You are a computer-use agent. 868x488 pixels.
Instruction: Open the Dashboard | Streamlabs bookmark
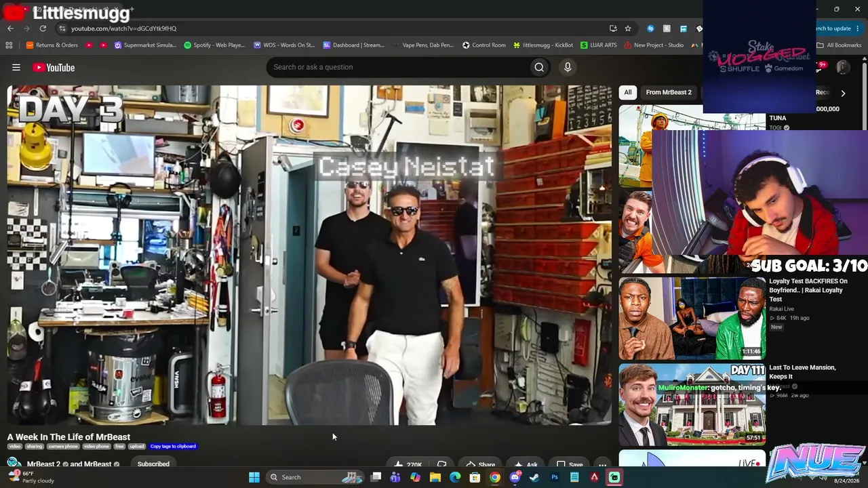[354, 45]
